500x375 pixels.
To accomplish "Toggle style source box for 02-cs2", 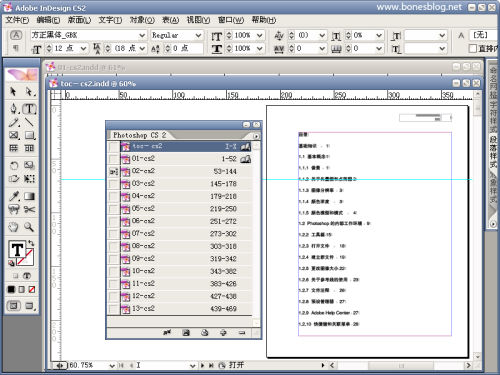I will (114, 171).
